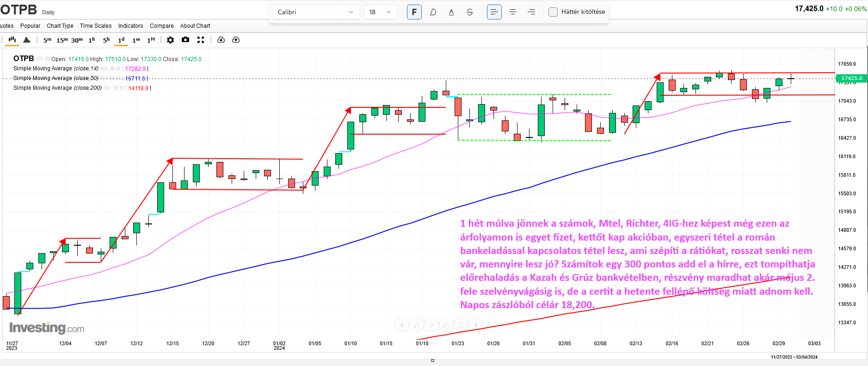
Task: Center align the text
Action: 513,12
